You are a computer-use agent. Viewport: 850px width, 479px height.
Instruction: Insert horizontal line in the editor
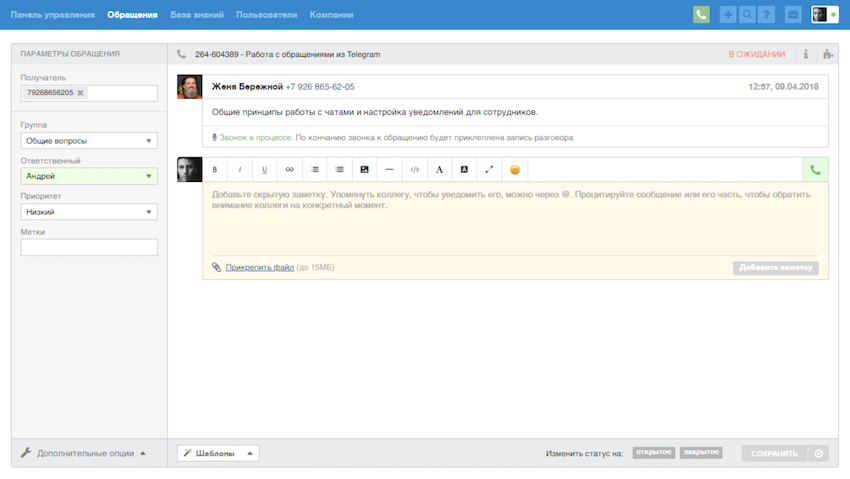pos(389,170)
